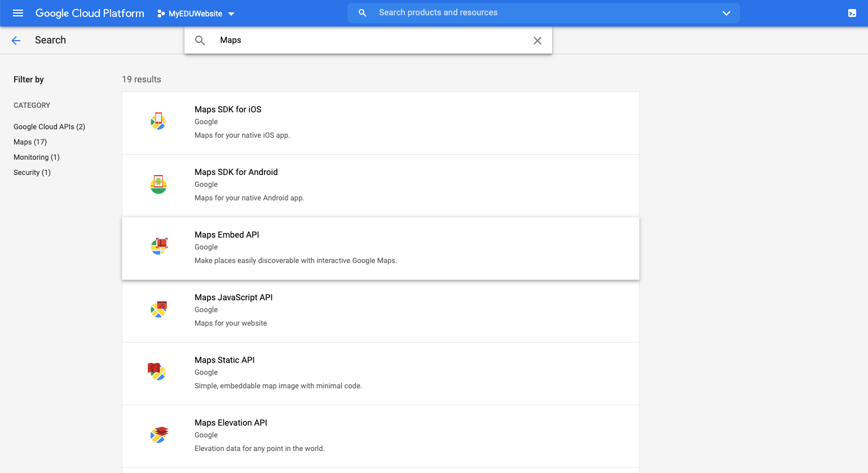Expand the top search bar dropdown chevron
The width and height of the screenshot is (868, 473).
726,13
